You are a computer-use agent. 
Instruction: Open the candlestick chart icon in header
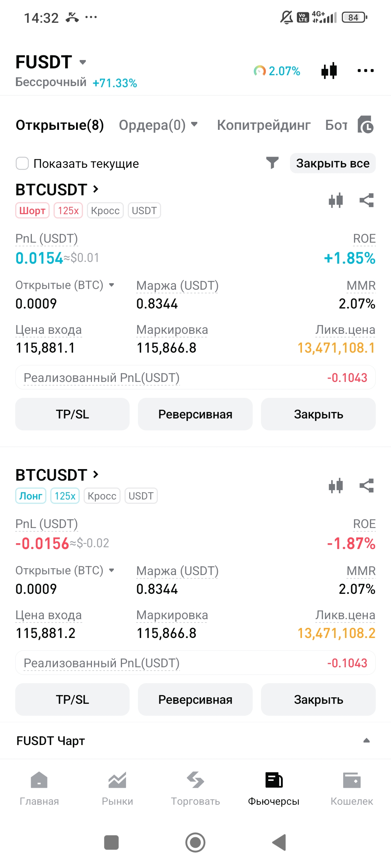tap(329, 71)
